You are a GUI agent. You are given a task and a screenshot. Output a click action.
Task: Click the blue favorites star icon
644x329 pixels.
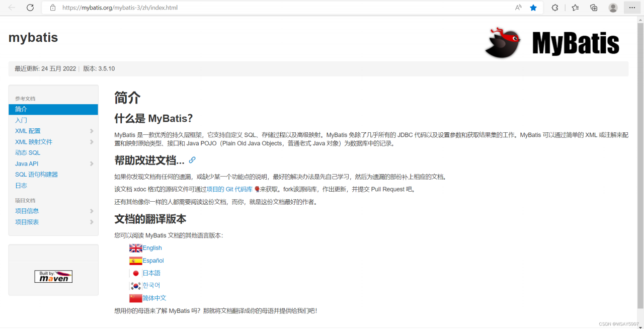[533, 8]
